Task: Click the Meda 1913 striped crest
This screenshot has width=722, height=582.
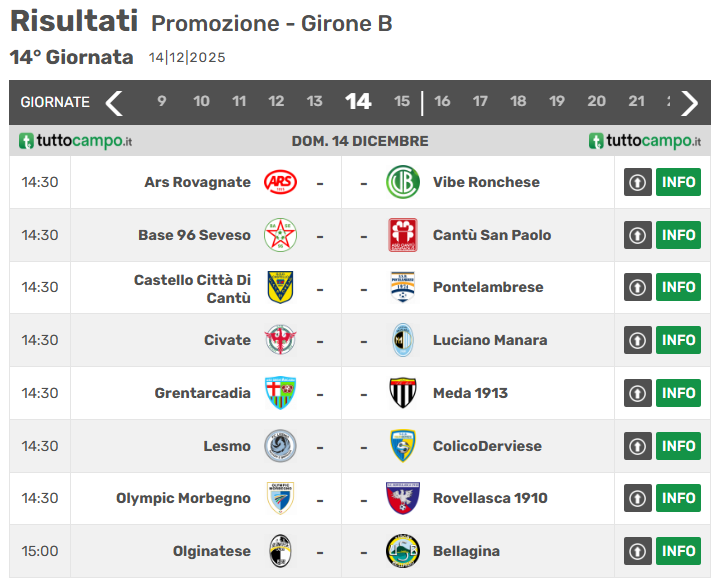Action: tap(403, 393)
